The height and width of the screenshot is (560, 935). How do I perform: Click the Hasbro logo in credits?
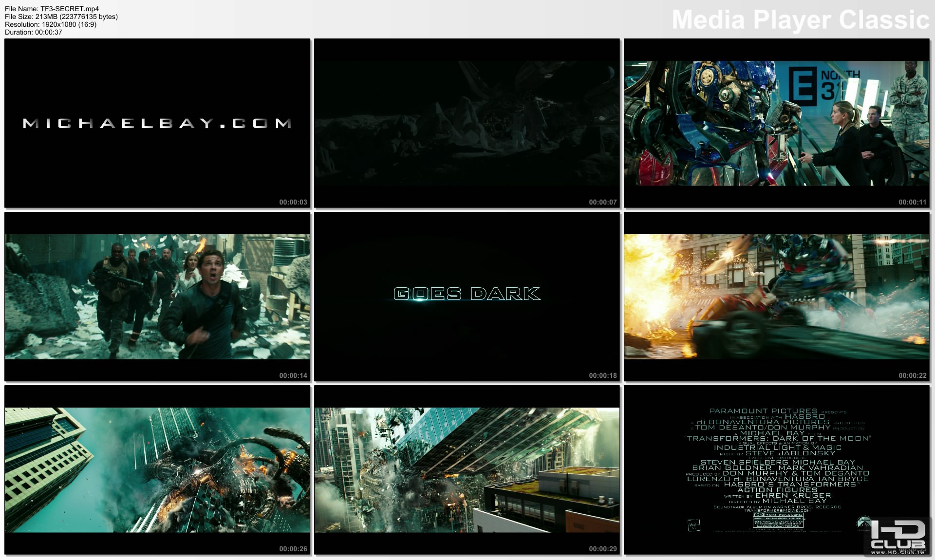coord(693,525)
